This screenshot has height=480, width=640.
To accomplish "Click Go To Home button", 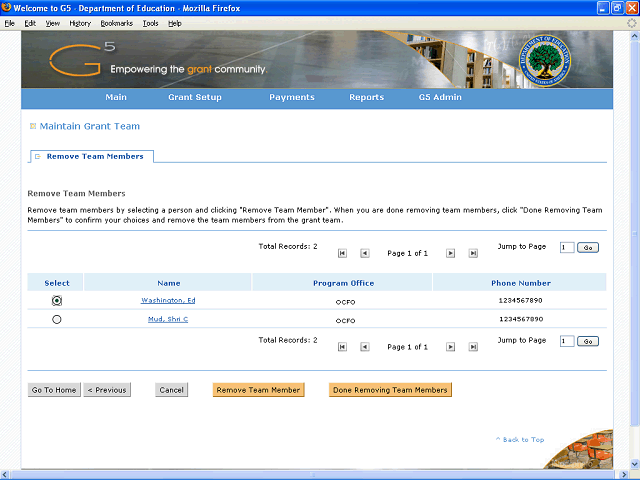I will point(54,390).
